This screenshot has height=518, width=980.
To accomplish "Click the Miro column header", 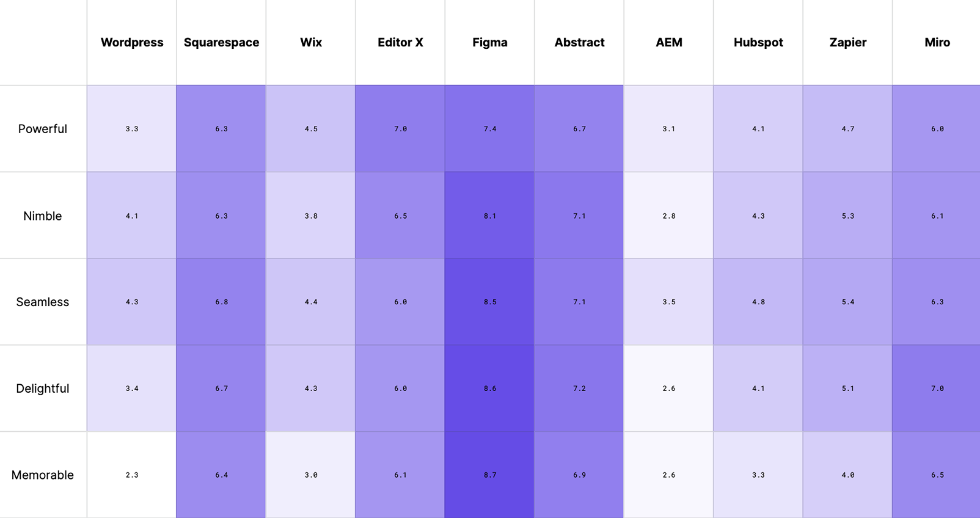I will [x=937, y=42].
